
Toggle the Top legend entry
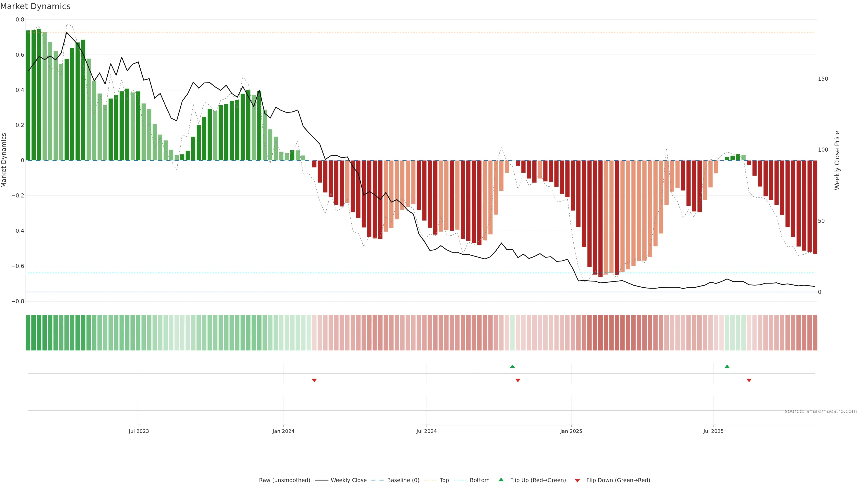point(444,480)
